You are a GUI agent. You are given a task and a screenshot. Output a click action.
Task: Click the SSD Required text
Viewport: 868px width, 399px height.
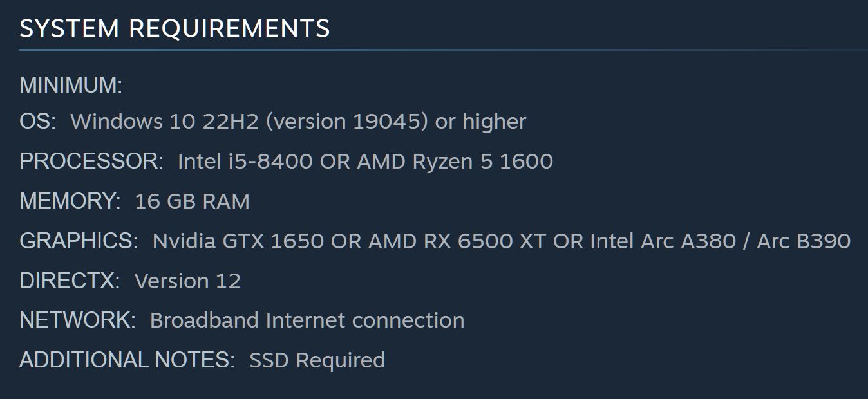(317, 360)
